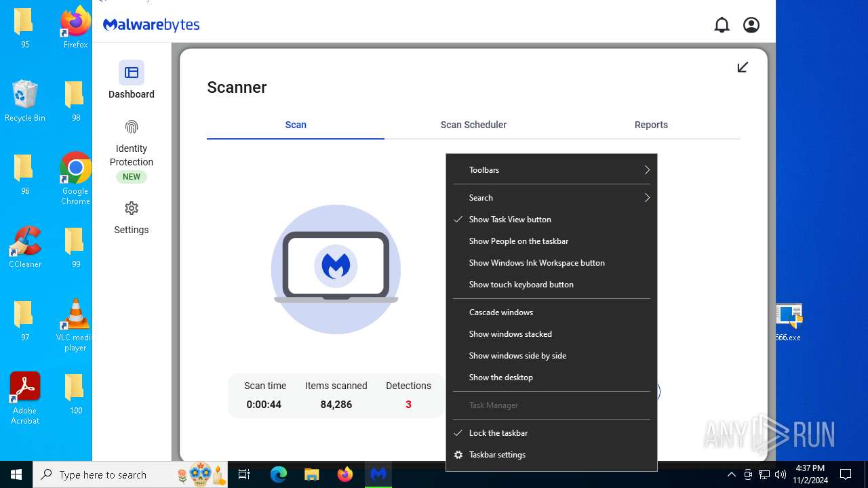This screenshot has width=868, height=488.
Task: Select the Recycle Bin desktop icon
Action: [x=24, y=100]
